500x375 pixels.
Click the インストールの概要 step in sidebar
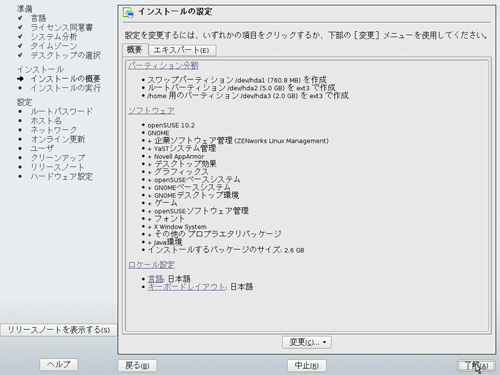pos(66,79)
